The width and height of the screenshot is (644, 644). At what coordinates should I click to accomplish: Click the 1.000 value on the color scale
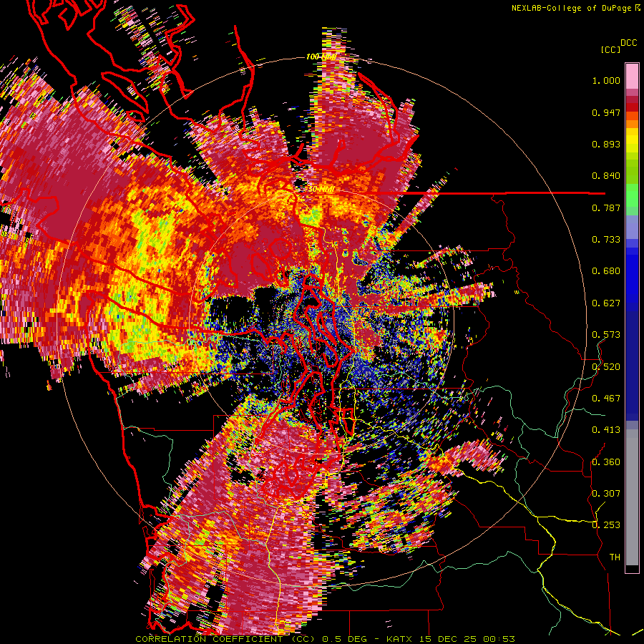pyautogui.click(x=606, y=80)
